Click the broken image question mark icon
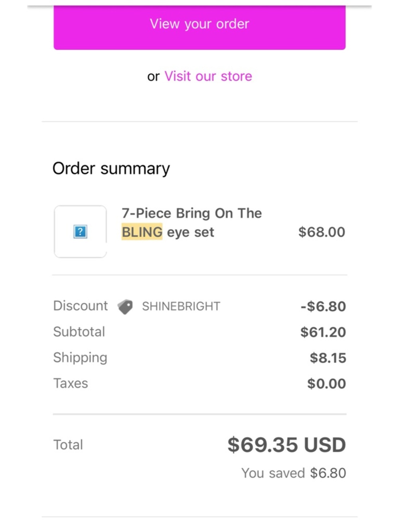 (x=80, y=231)
